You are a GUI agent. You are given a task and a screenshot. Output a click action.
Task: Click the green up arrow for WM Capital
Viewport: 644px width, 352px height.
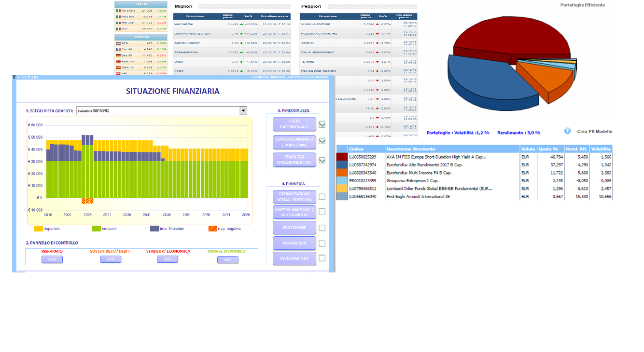point(241,24)
